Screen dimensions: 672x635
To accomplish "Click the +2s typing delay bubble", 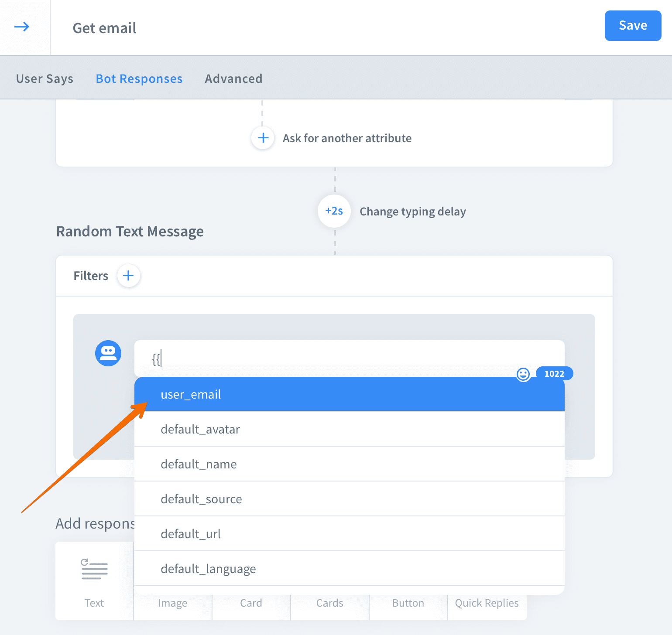I will (334, 212).
